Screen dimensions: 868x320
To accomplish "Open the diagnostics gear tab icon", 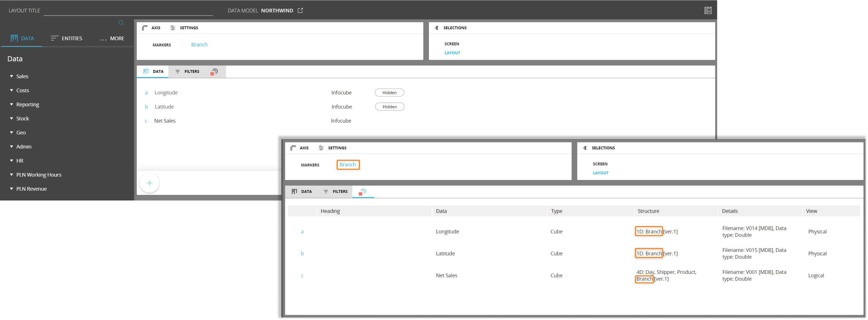I will (x=215, y=71).
